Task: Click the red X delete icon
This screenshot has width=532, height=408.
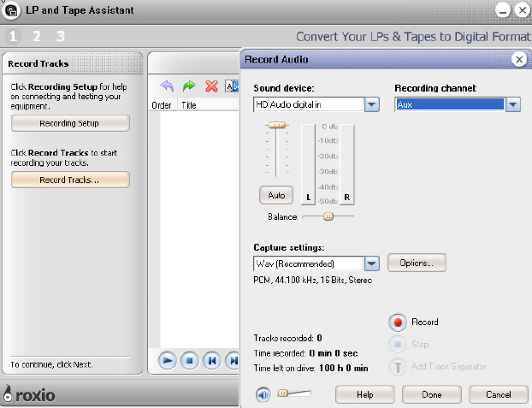Action: tap(211, 86)
